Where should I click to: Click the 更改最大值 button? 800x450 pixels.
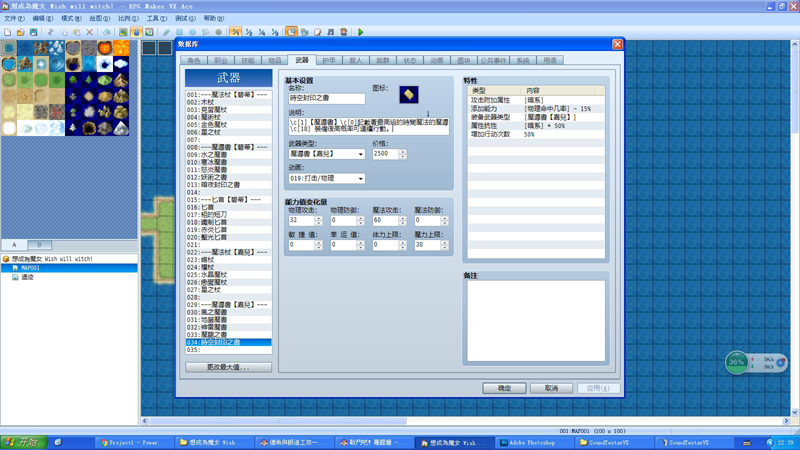tap(228, 367)
